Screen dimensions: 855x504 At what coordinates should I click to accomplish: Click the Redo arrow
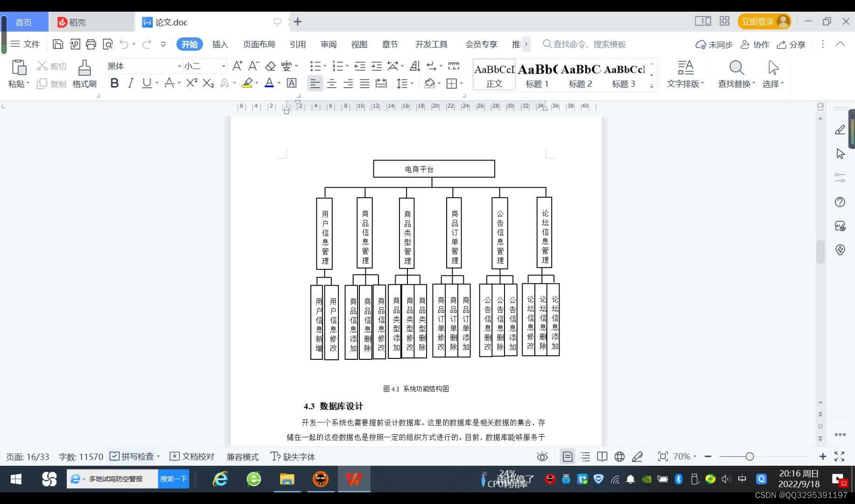147,44
